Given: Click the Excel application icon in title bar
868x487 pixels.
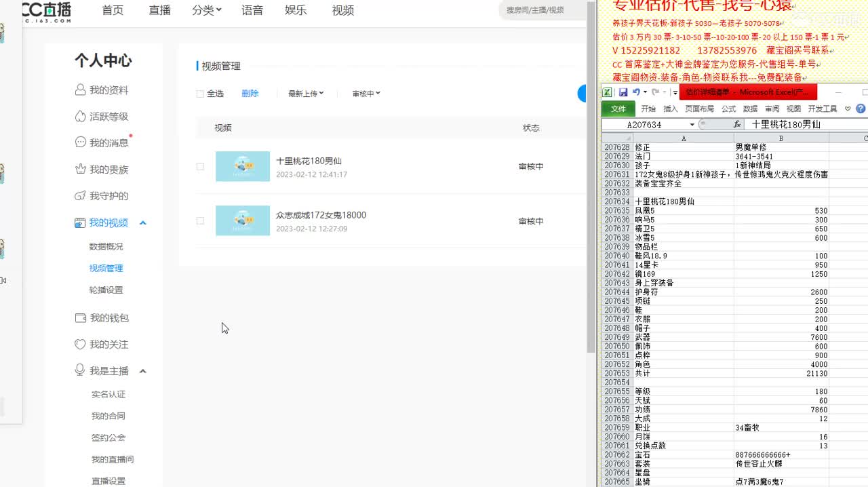Looking at the screenshot, I should [x=608, y=92].
